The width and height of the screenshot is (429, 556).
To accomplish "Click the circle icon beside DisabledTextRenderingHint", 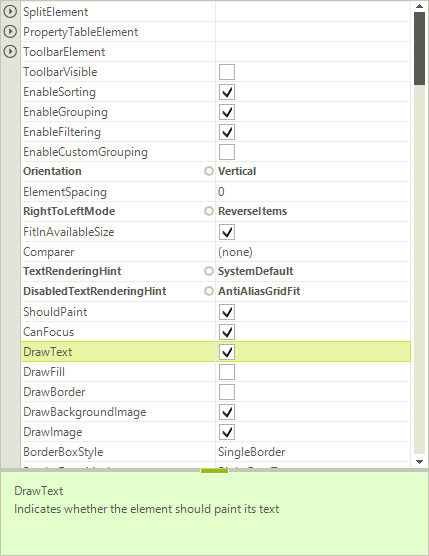I will point(209,291).
